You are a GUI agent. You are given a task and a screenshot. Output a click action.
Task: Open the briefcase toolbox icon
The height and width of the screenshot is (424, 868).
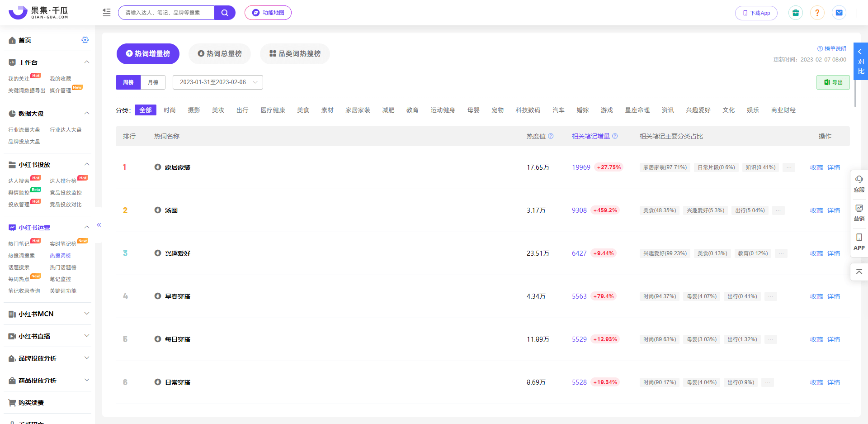click(x=796, y=13)
